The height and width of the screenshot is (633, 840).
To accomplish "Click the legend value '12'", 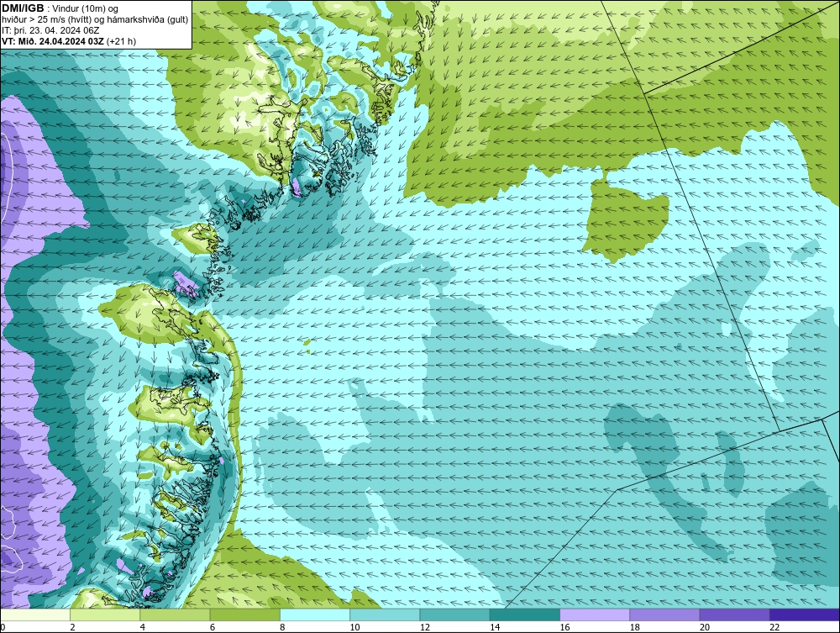I will click(x=425, y=627).
